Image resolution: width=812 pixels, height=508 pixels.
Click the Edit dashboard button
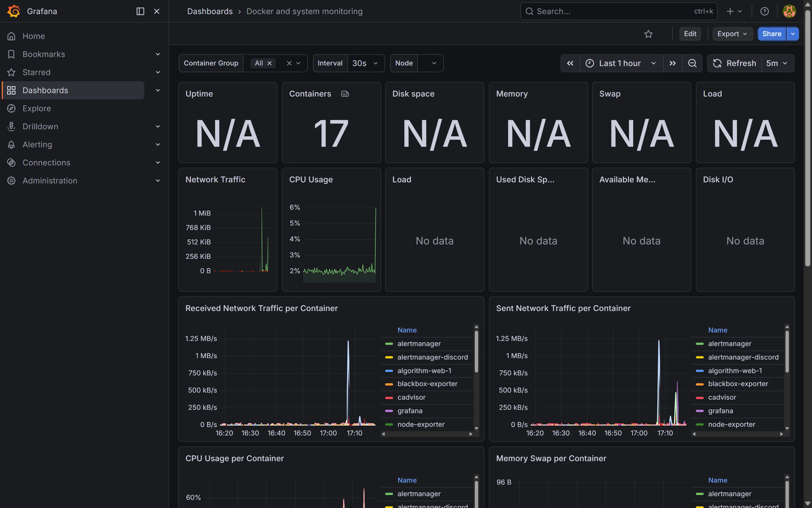pos(690,34)
